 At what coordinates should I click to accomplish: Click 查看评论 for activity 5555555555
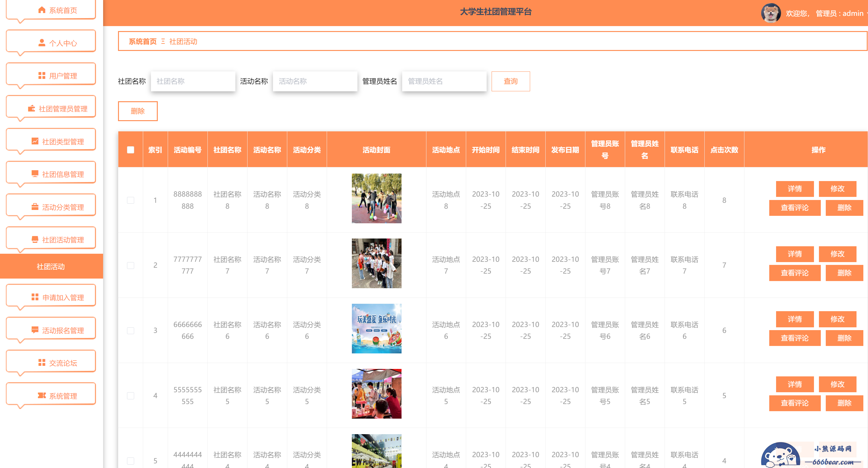click(x=794, y=403)
